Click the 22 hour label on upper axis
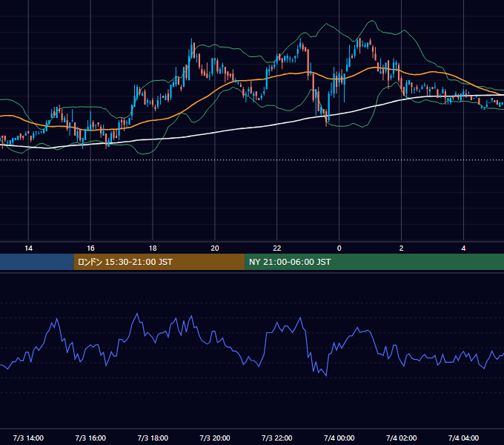The height and width of the screenshot is (445, 504). click(x=276, y=248)
